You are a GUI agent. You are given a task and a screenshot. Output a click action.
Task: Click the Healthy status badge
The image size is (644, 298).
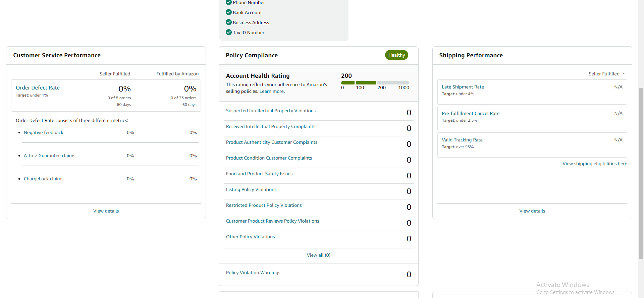[396, 55]
